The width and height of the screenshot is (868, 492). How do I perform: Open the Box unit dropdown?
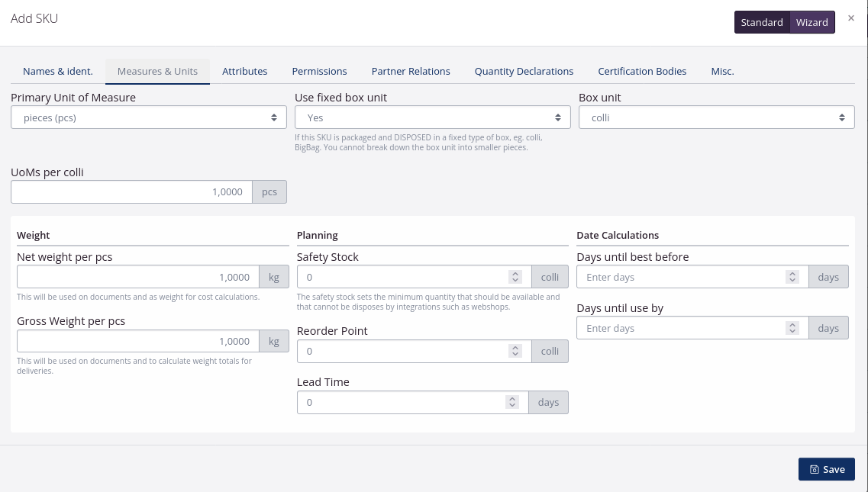716,117
